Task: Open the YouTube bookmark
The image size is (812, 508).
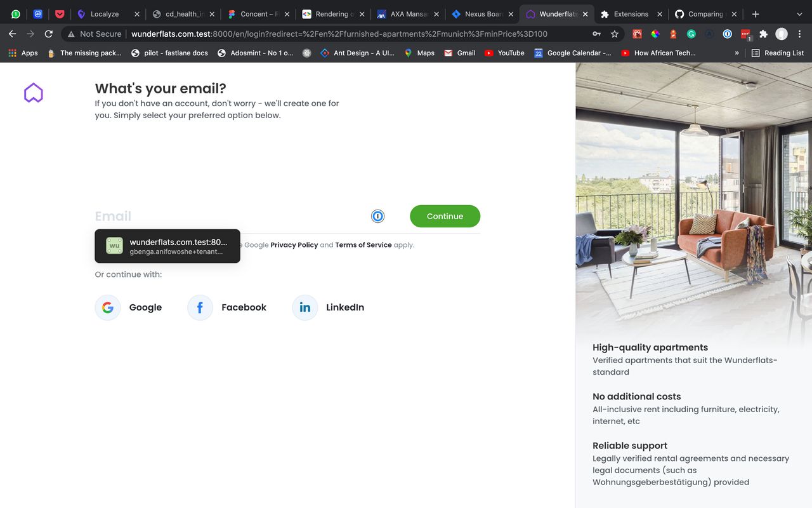Action: pos(504,53)
